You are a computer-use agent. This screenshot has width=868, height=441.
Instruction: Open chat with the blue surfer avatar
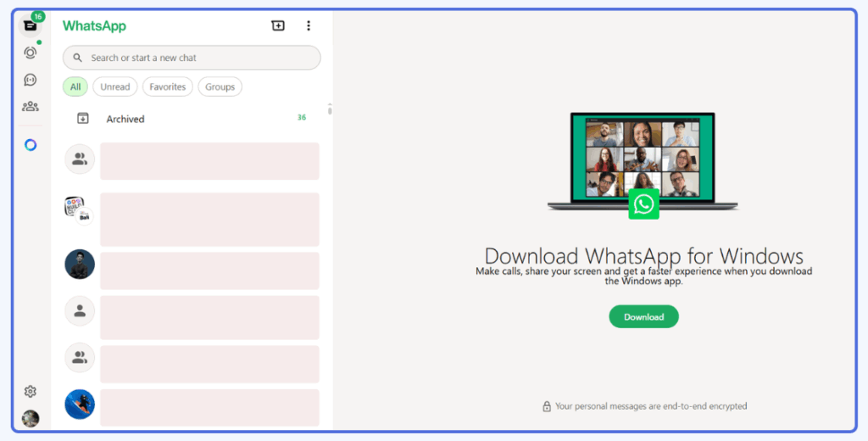click(80, 404)
